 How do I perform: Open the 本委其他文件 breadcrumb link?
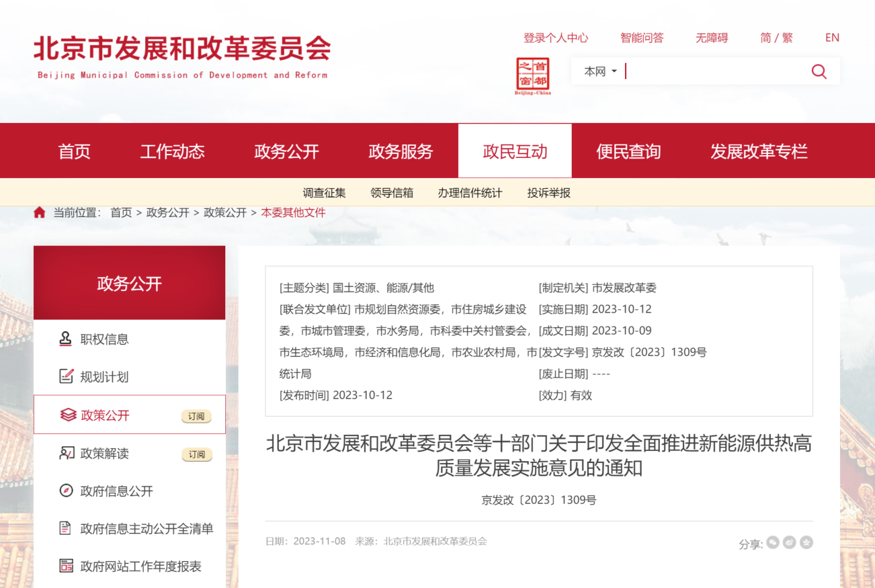tap(293, 212)
